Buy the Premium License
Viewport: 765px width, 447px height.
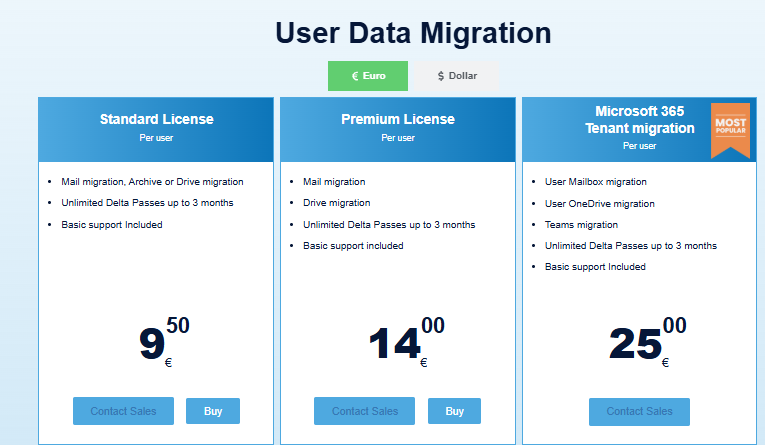point(454,411)
